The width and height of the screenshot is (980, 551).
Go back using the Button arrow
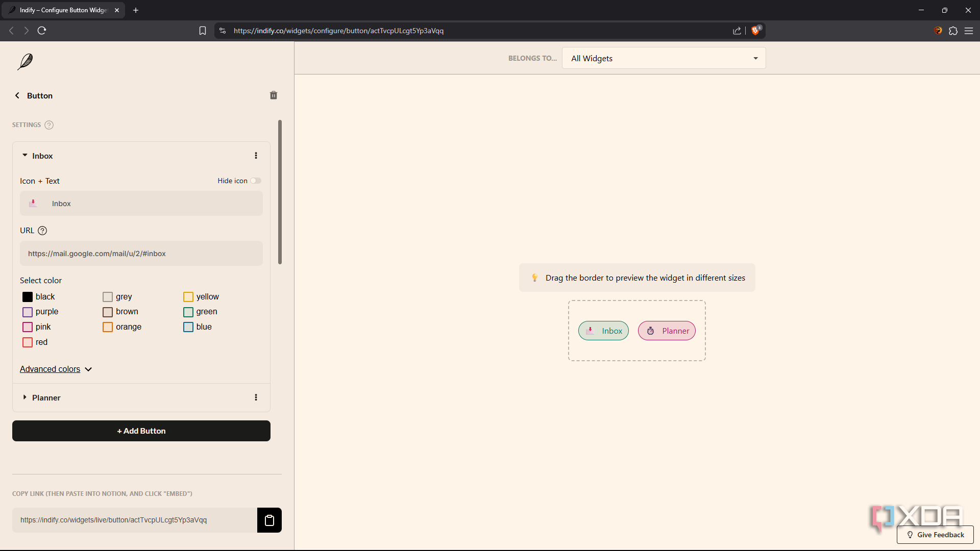pos(17,95)
